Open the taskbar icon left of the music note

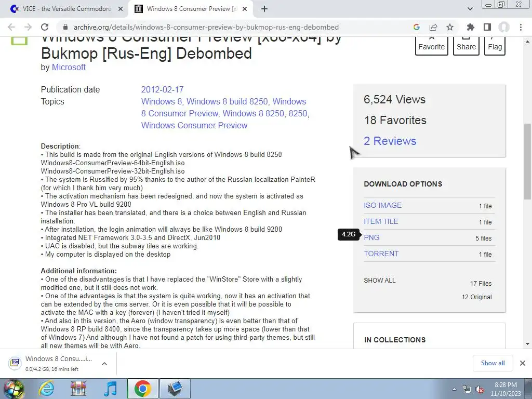coord(78,389)
